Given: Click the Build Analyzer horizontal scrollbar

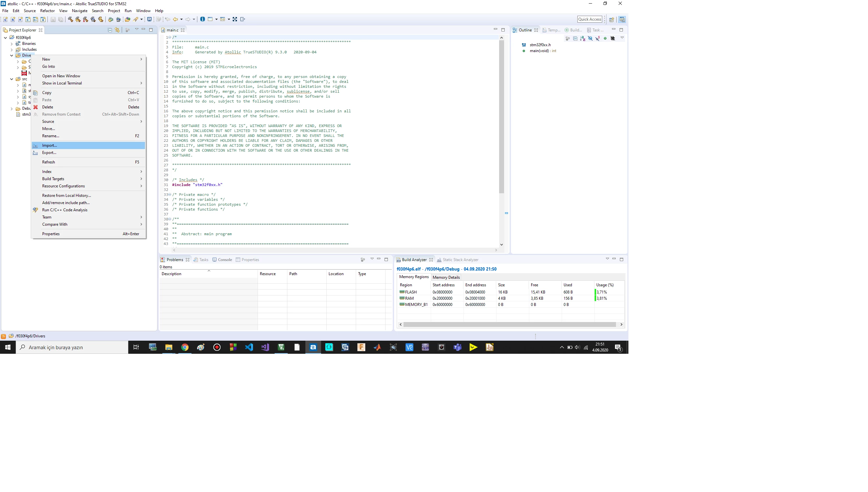Looking at the screenshot, I should pos(510,325).
